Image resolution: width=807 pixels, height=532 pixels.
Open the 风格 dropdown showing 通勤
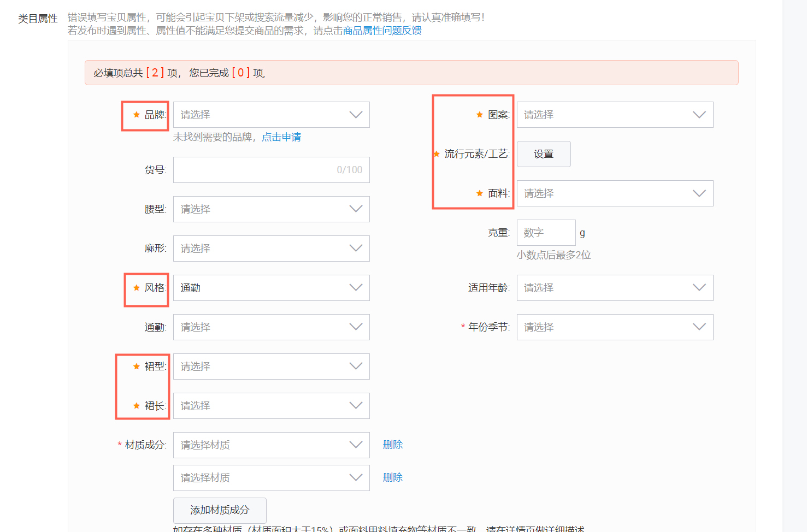[x=271, y=288]
